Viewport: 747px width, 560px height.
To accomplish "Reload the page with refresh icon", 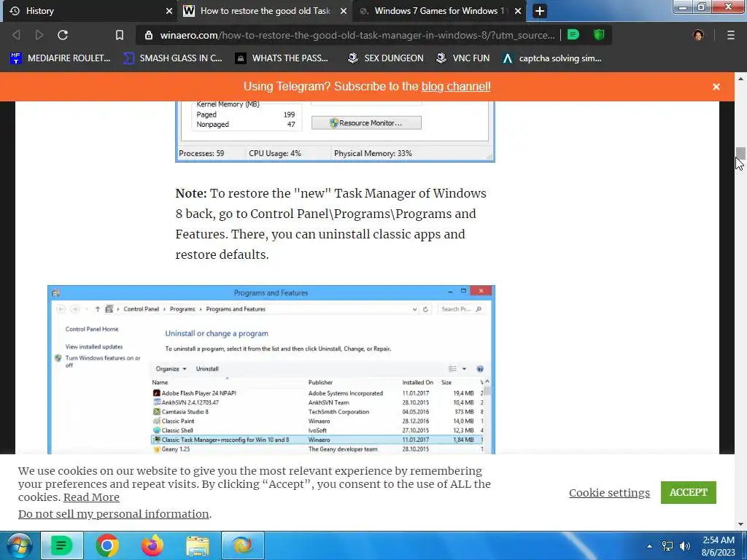I will (x=63, y=35).
